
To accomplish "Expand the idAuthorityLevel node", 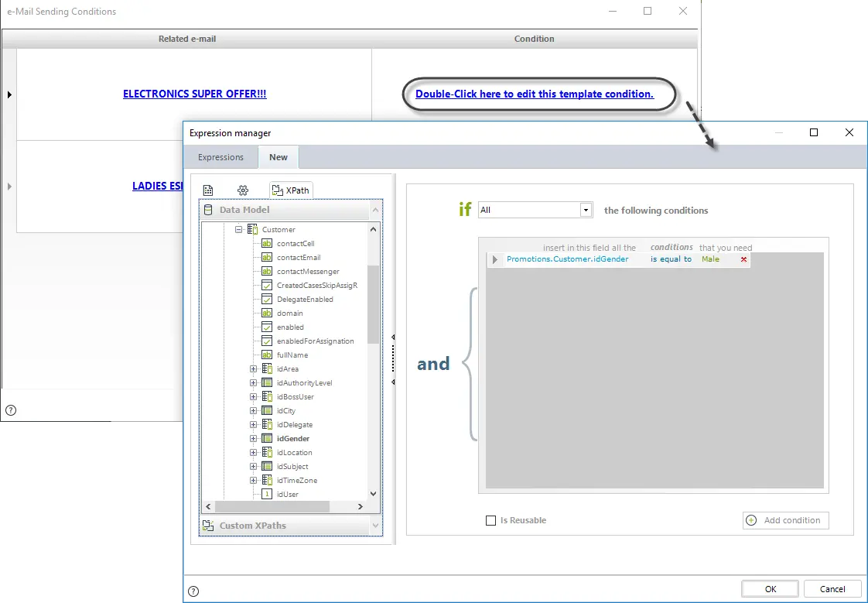I will click(x=253, y=382).
